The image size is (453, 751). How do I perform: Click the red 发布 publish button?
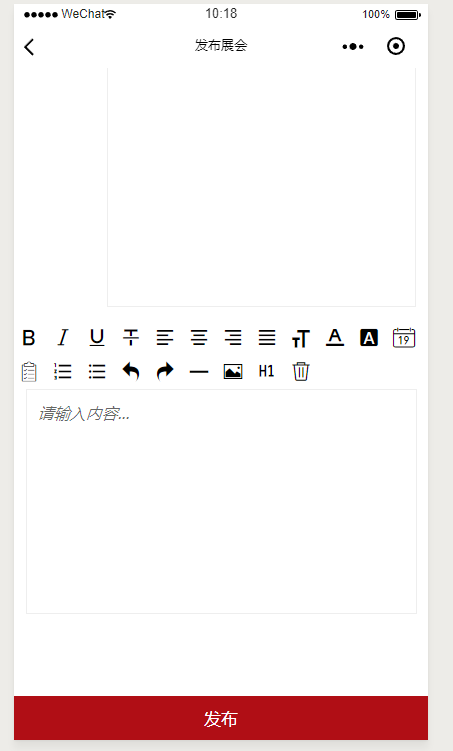point(221,718)
